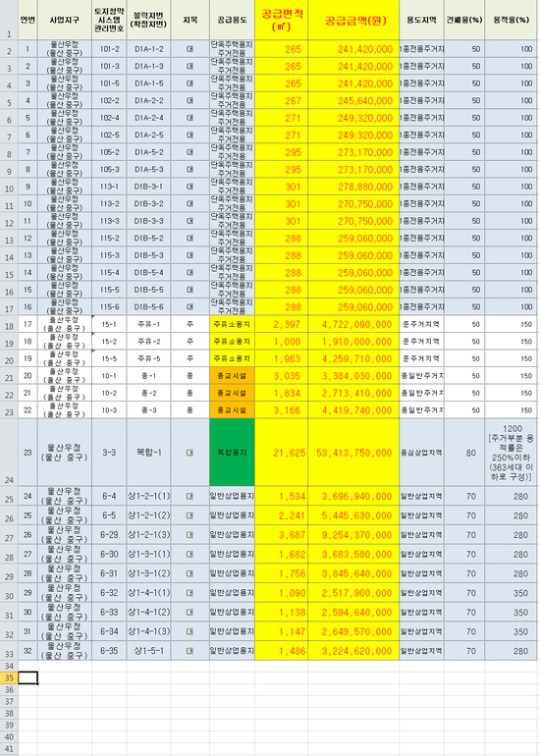This screenshot has height=756, width=540.
Task: Click area cell 1,834
Action: (x=282, y=394)
